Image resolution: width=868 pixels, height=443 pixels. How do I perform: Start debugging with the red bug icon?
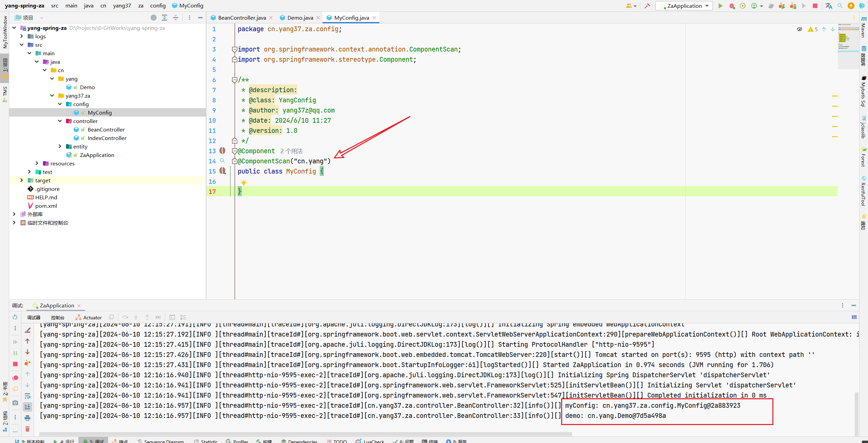[732, 6]
